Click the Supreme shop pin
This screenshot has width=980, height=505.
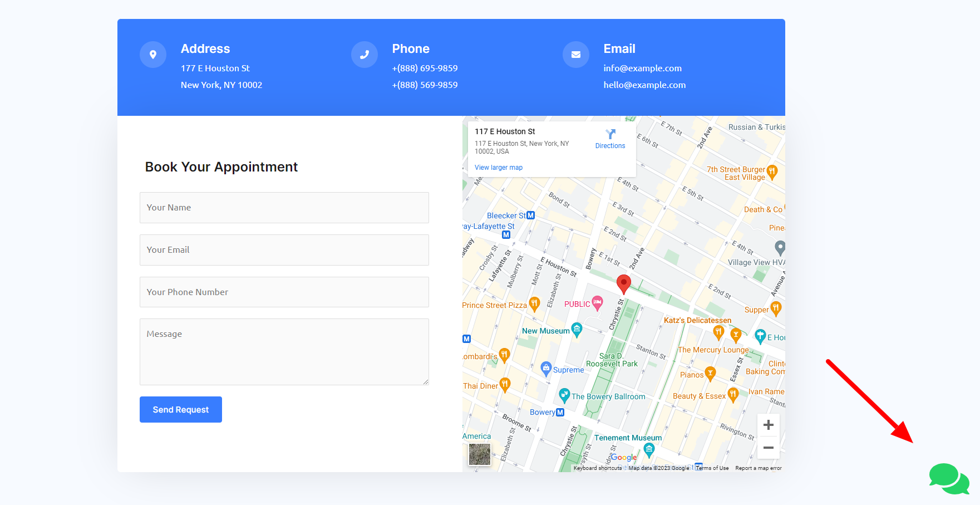click(x=546, y=368)
